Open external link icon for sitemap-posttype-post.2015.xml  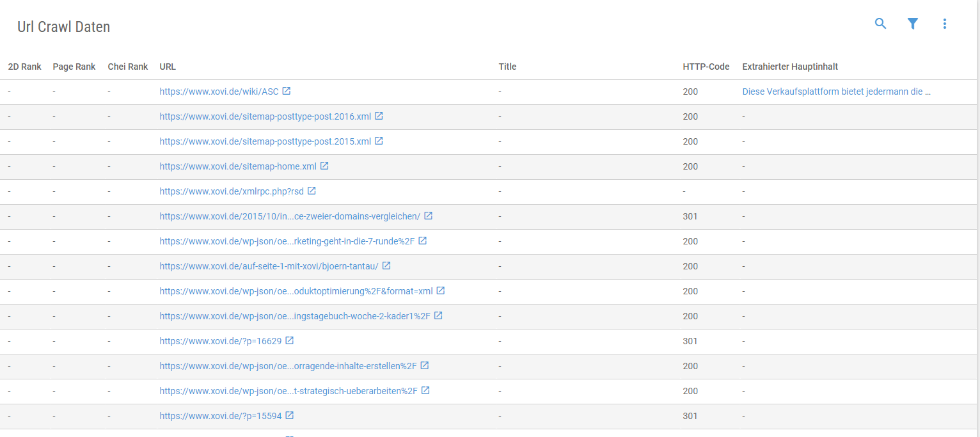click(x=379, y=141)
